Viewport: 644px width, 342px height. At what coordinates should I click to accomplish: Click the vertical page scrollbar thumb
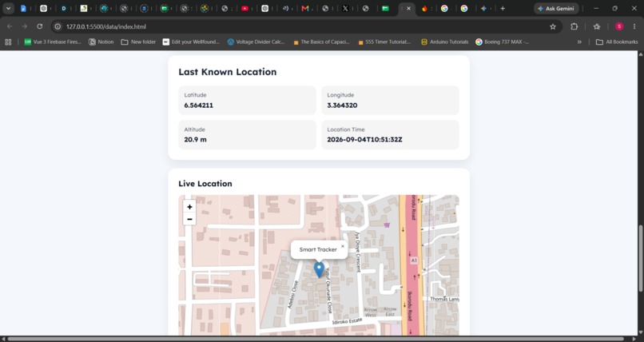[640, 258]
